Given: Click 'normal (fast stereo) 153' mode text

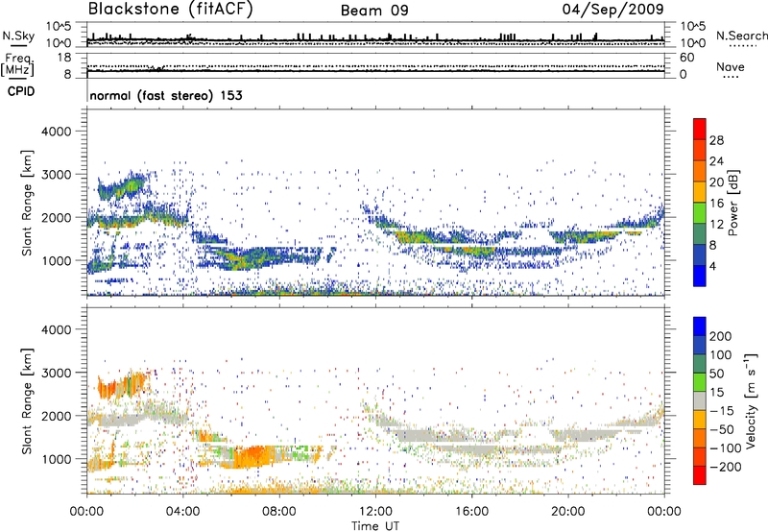Looking at the screenshot, I should [x=166, y=95].
